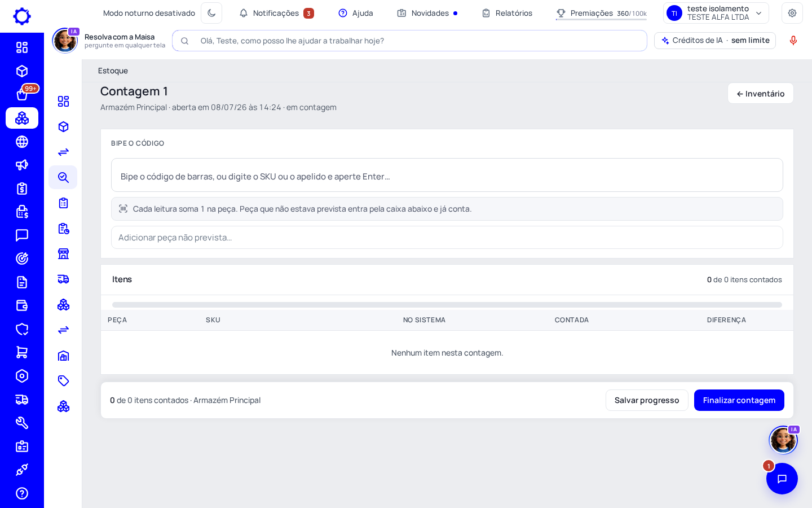Open the megaphone marketing icon
The image size is (812, 508).
point(22,165)
